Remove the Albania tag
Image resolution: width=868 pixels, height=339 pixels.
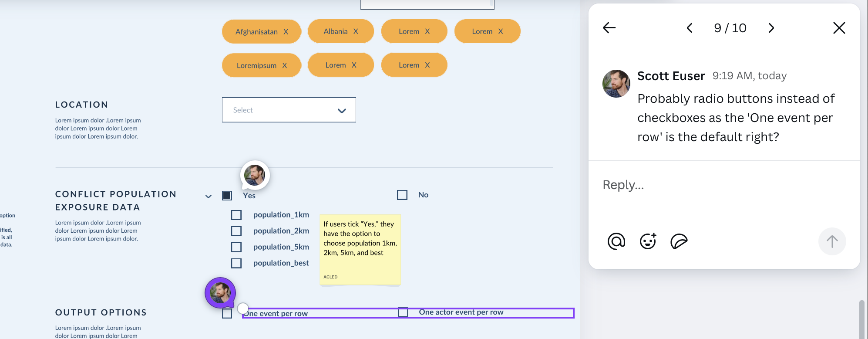point(356,31)
